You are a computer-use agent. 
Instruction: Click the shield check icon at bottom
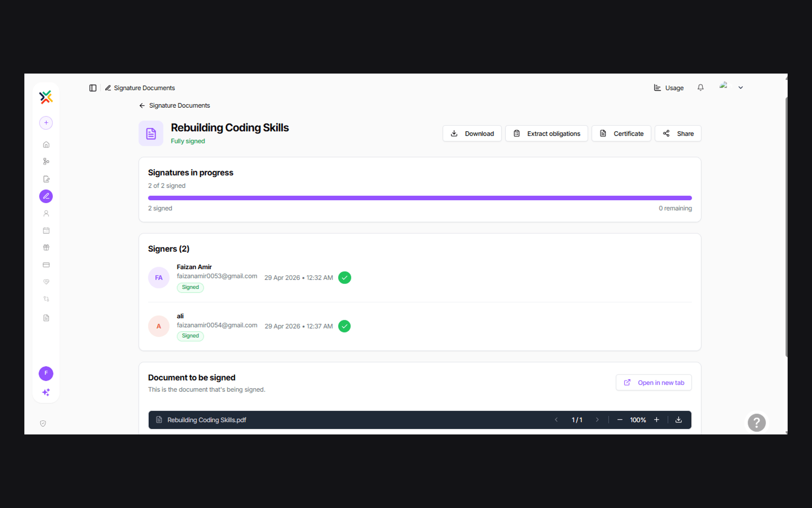[x=43, y=423]
